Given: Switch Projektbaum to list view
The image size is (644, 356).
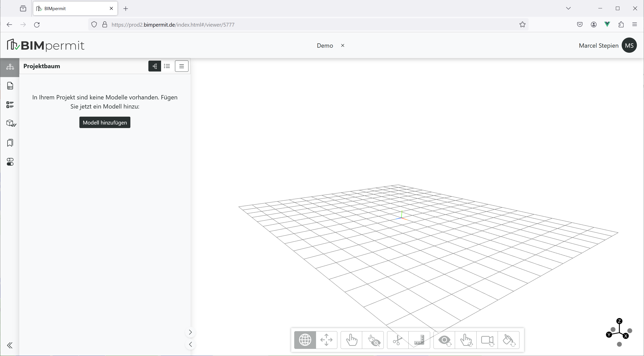Looking at the screenshot, I should (167, 66).
